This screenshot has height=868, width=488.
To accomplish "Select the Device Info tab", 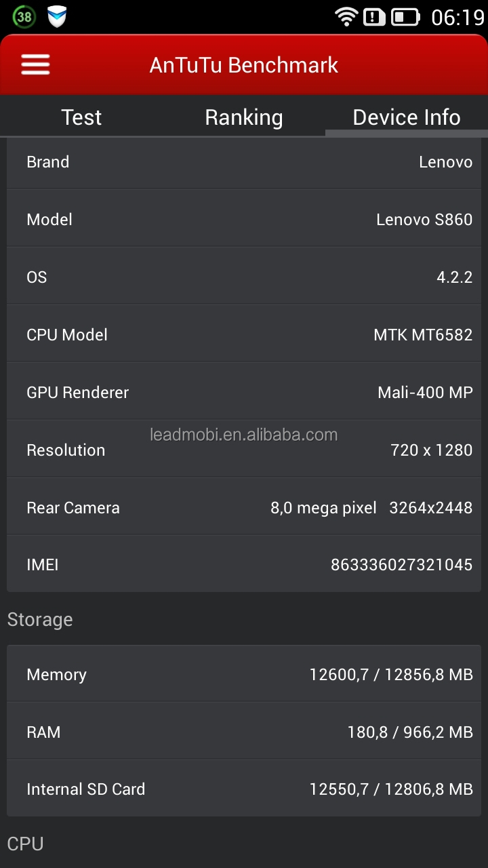I will coord(407,117).
